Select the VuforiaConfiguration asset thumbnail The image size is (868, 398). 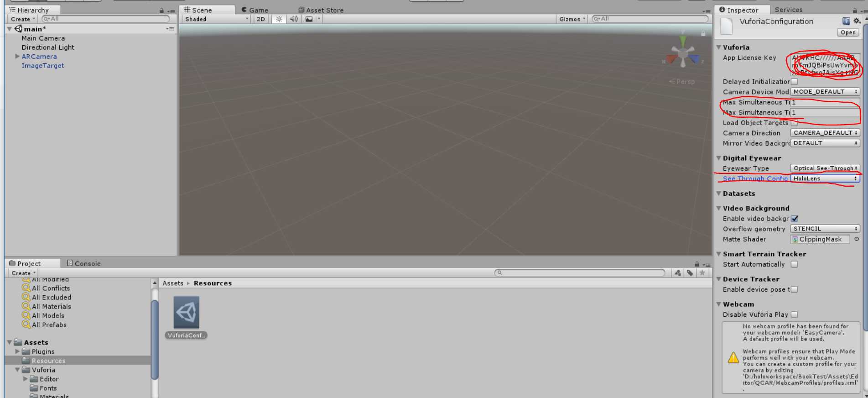pos(186,313)
